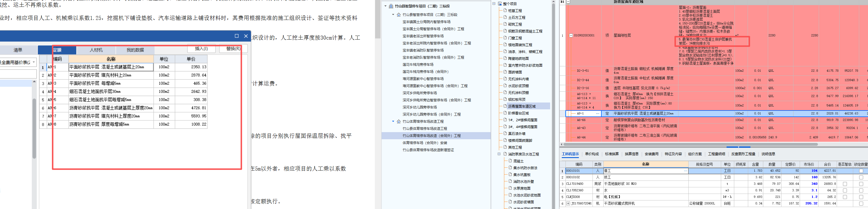Maximize the quota query dialog
This screenshot has height=209, width=868.
[236, 36]
